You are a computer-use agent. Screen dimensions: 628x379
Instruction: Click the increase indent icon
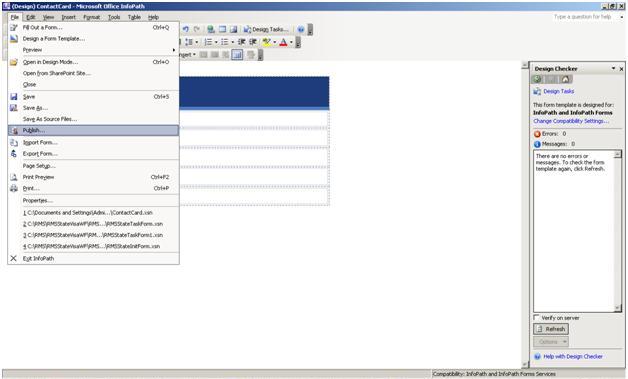(253, 42)
